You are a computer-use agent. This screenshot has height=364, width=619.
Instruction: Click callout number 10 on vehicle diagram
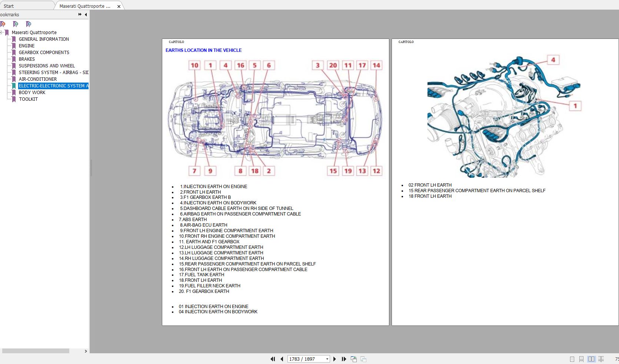tap(194, 66)
